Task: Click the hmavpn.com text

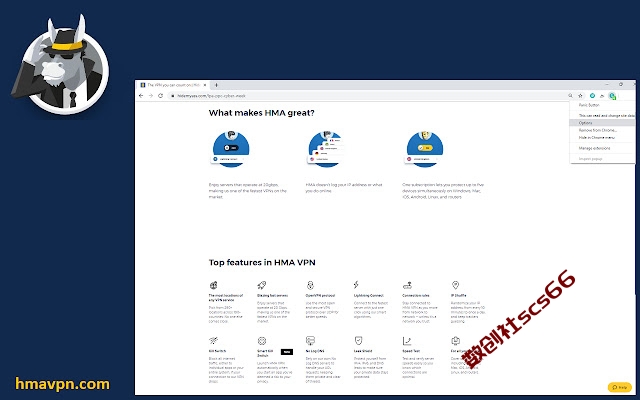Action: [62, 384]
